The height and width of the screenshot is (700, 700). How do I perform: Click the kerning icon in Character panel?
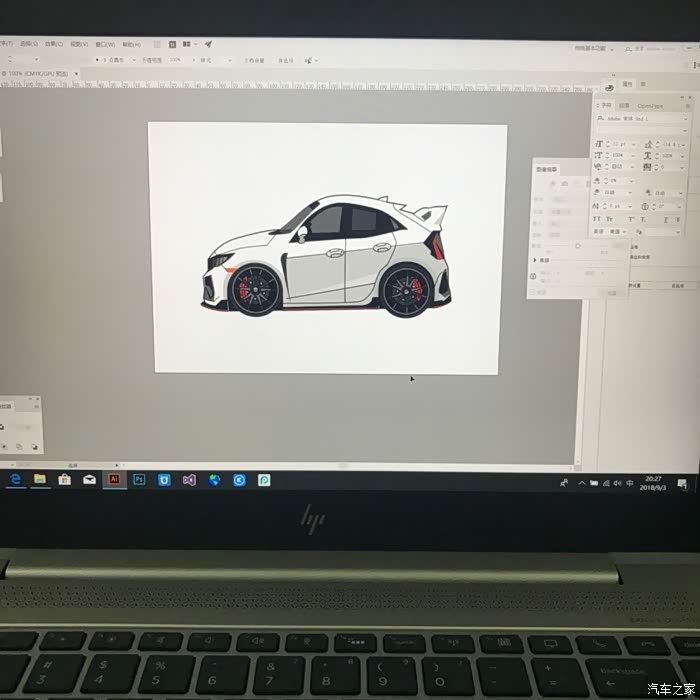click(598, 167)
